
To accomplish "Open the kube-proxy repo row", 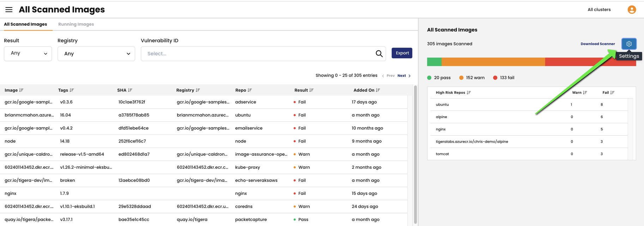I will click(204, 167).
